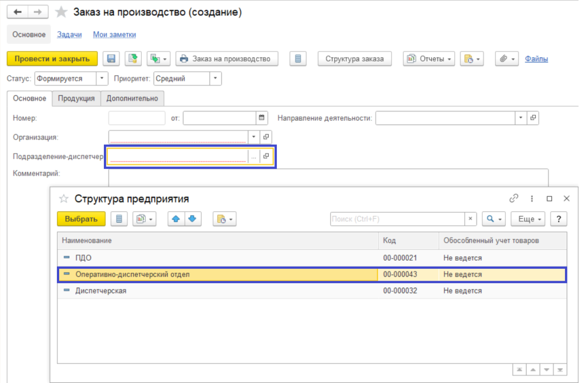
Task: Open the magnifier search dropdown
Action: pos(494,219)
